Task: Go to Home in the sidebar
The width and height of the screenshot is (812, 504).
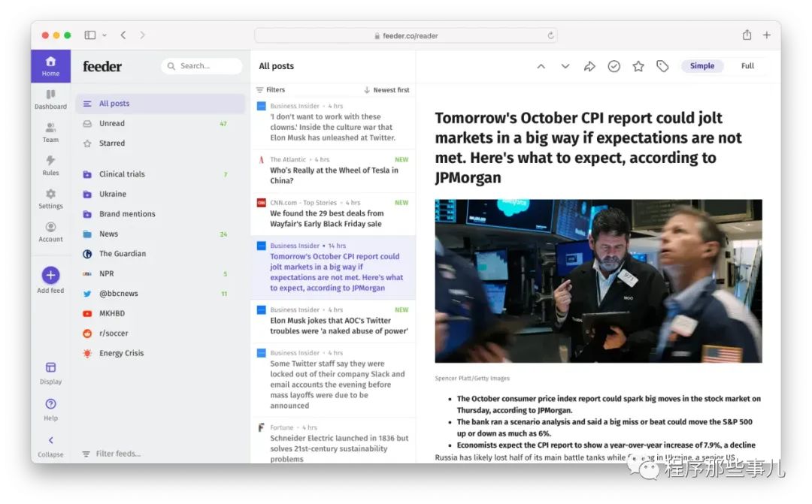Action: click(51, 66)
